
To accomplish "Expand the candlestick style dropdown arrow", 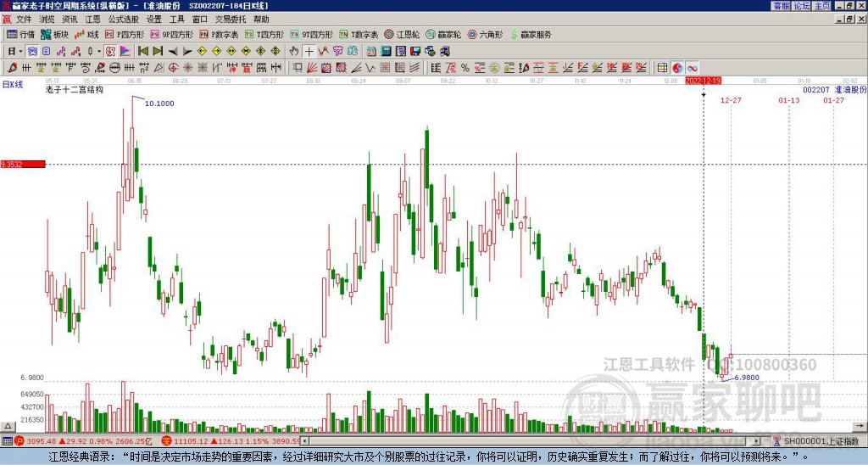I will [x=99, y=52].
